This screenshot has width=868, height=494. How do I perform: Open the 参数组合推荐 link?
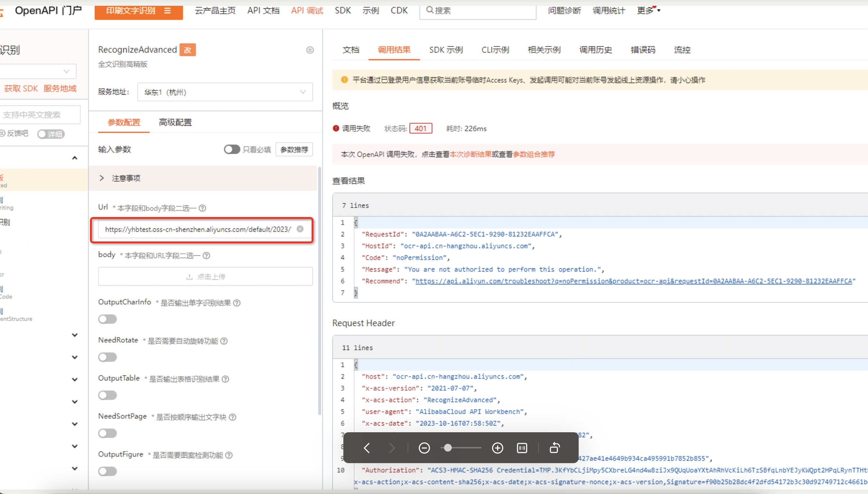[x=534, y=154]
